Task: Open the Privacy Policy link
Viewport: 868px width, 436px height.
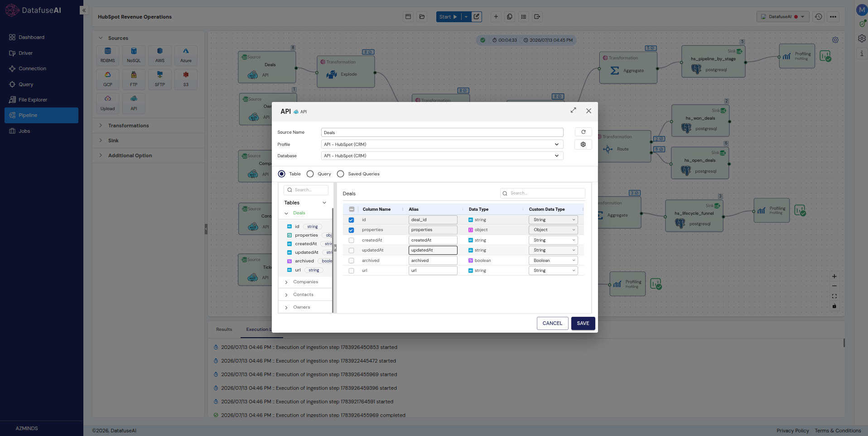Action: click(793, 431)
